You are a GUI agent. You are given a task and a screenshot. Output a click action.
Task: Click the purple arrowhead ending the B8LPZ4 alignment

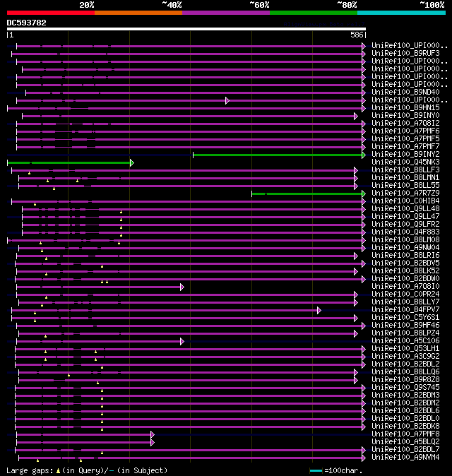pos(356,333)
